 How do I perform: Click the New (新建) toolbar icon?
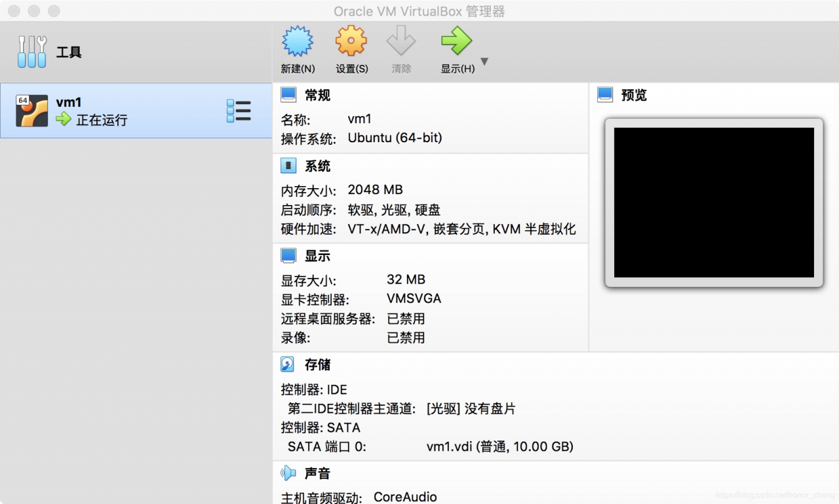tap(298, 41)
